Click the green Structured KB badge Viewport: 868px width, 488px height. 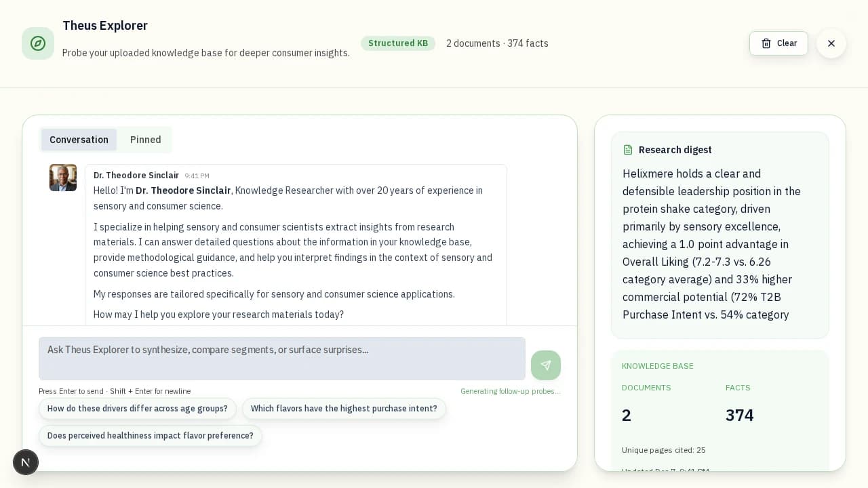click(398, 43)
